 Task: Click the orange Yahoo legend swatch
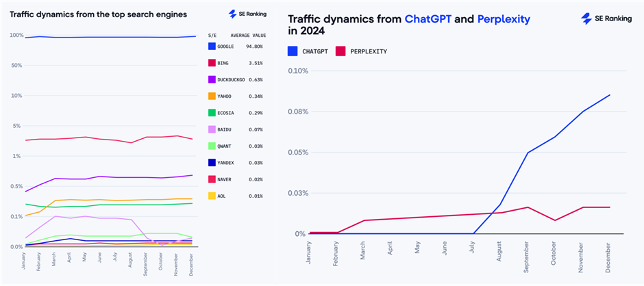tap(212, 96)
